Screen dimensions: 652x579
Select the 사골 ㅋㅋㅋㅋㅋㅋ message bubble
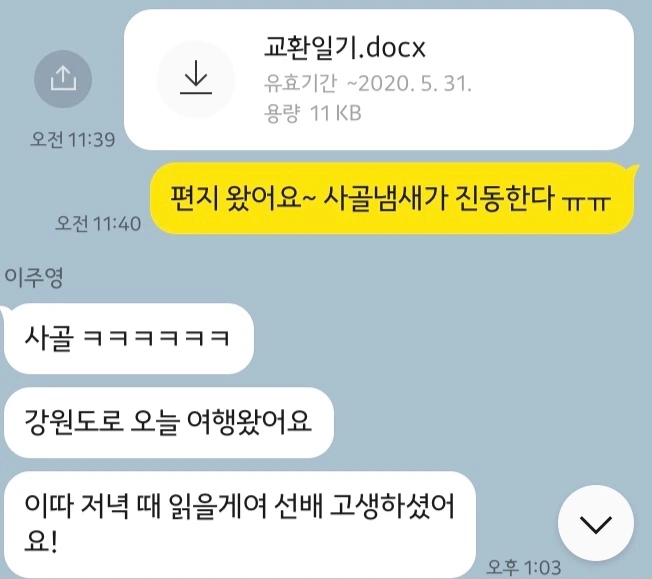pos(128,338)
